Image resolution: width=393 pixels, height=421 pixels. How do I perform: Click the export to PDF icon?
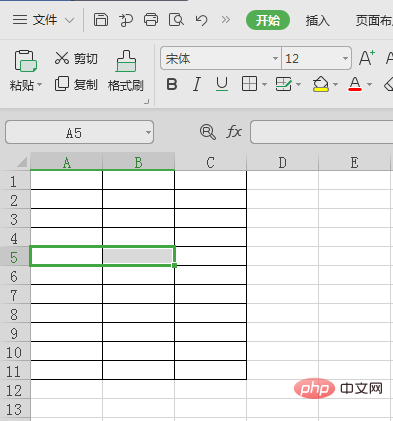(x=126, y=20)
